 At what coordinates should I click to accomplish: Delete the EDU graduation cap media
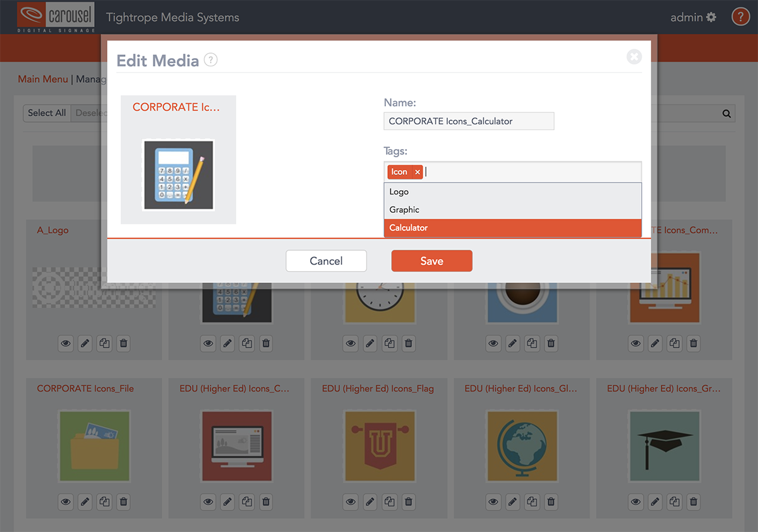694,502
